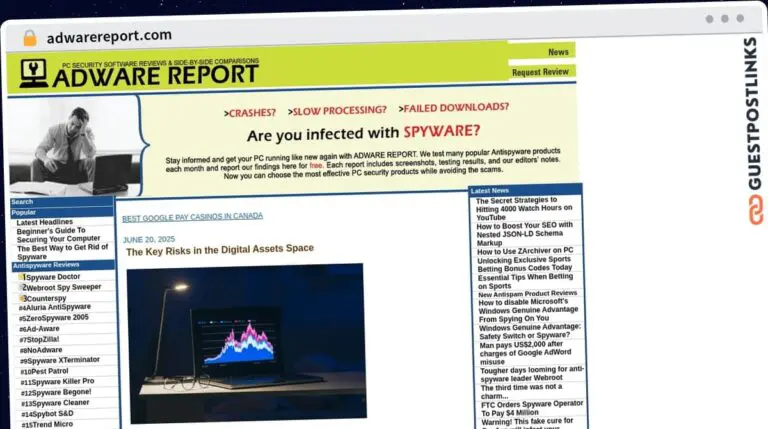768x429 pixels.
Task: Click the stressed man banner photo
Action: pyautogui.click(x=74, y=146)
